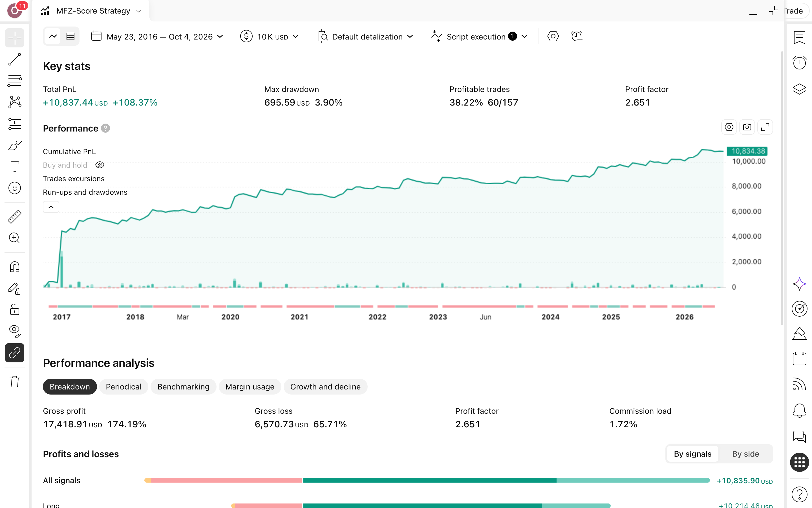Activate the zoom in tool
Screen dimensions: 812x508
15,238
